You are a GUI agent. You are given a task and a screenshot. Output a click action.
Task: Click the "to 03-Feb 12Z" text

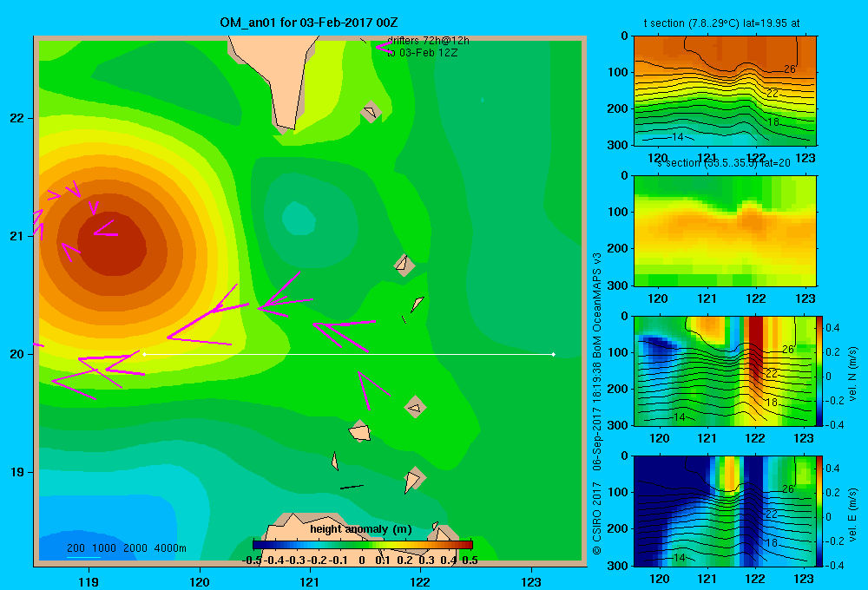click(423, 53)
